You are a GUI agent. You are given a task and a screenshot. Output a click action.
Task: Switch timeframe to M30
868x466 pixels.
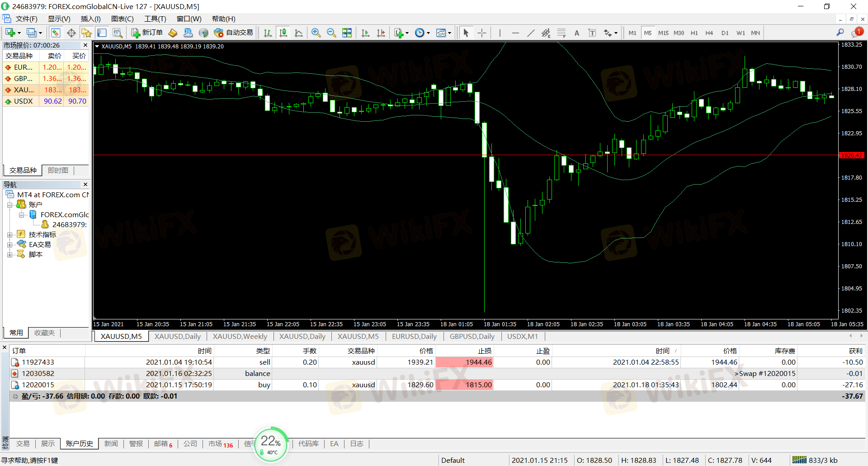(x=679, y=33)
